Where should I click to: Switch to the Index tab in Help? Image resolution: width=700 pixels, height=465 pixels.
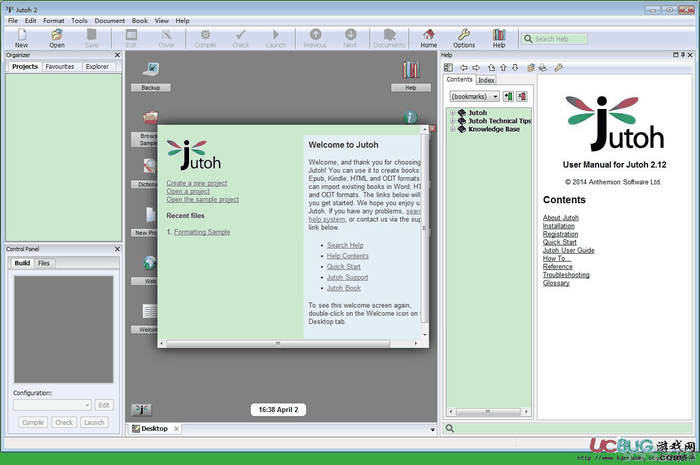[x=486, y=80]
